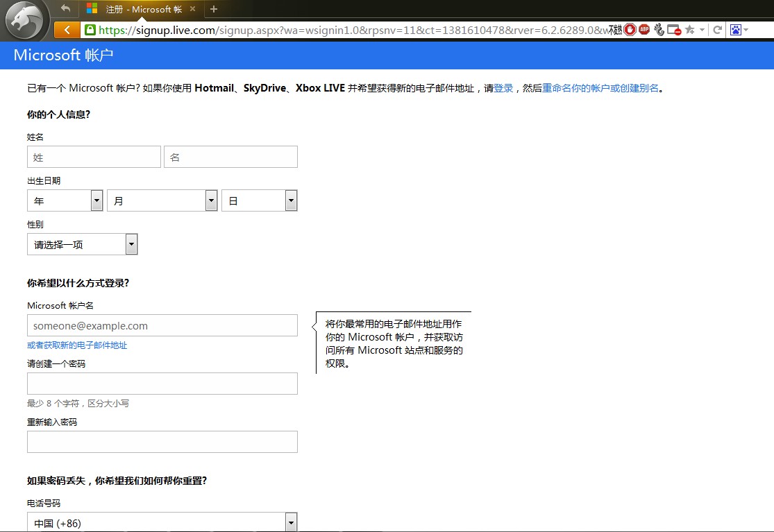
Task: Click the 性别 label
Action: [x=35, y=224]
